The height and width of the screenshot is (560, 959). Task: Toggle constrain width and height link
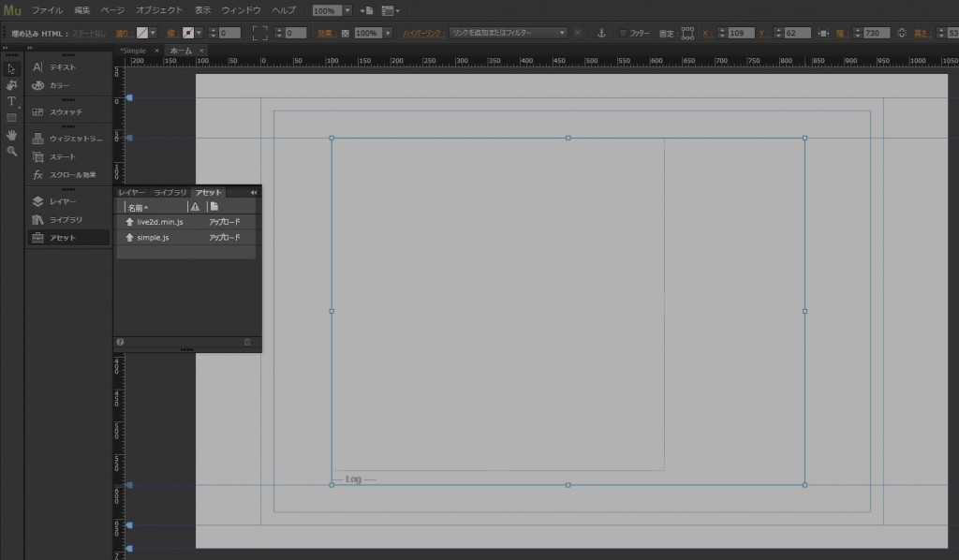tap(902, 33)
